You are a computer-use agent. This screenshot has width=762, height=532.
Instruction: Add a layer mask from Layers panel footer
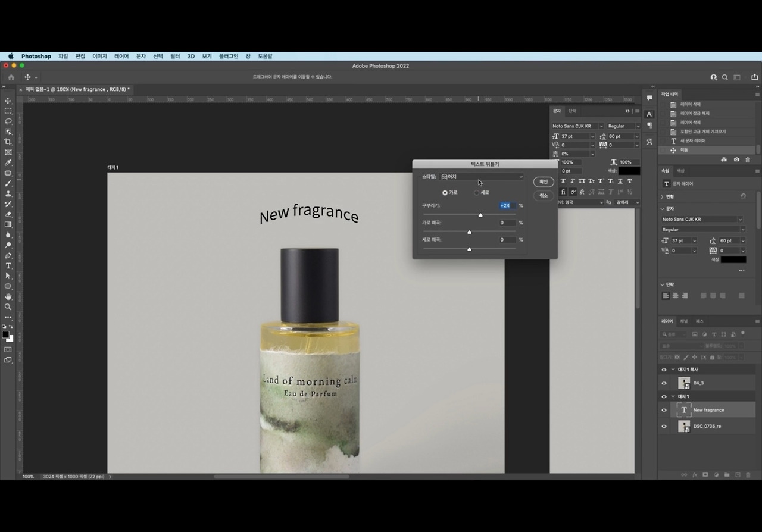tap(705, 475)
